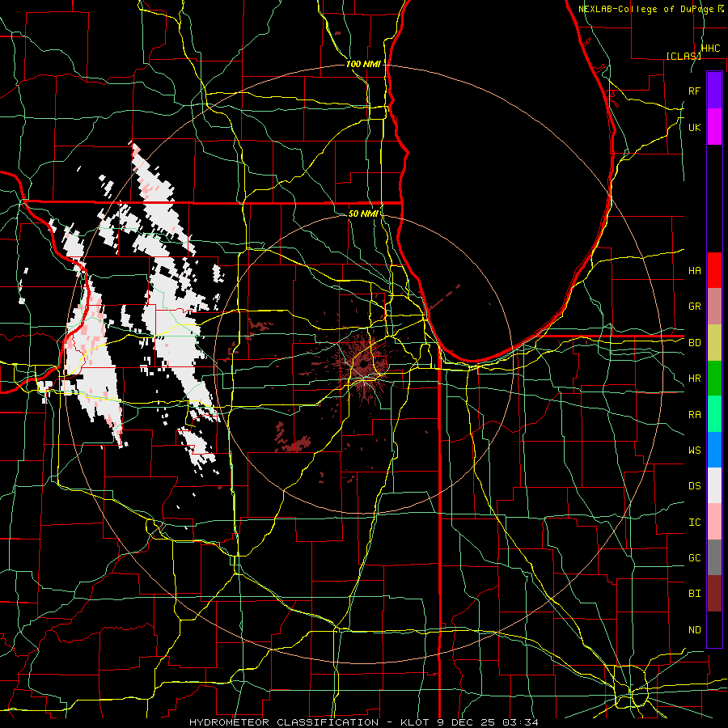Click the WS blue legend color swatch

(714, 450)
